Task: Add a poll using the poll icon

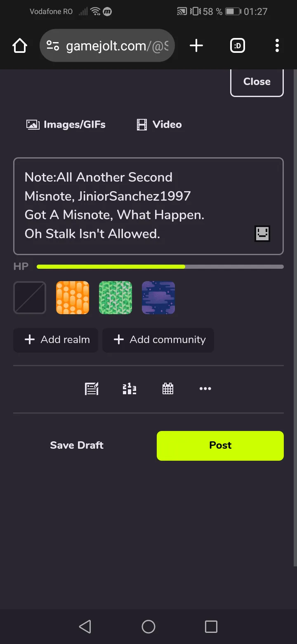Action: coord(130,389)
